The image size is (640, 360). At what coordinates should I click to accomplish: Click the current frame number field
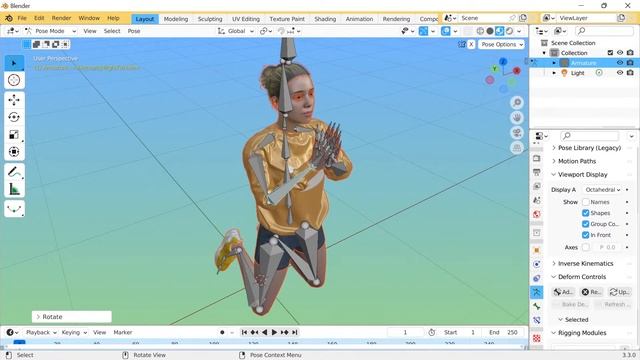coord(405,333)
